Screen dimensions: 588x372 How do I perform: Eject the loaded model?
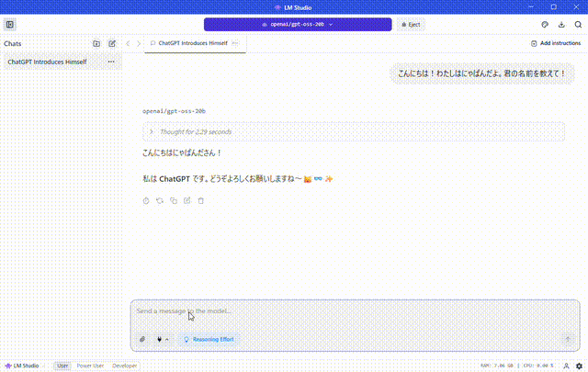411,25
